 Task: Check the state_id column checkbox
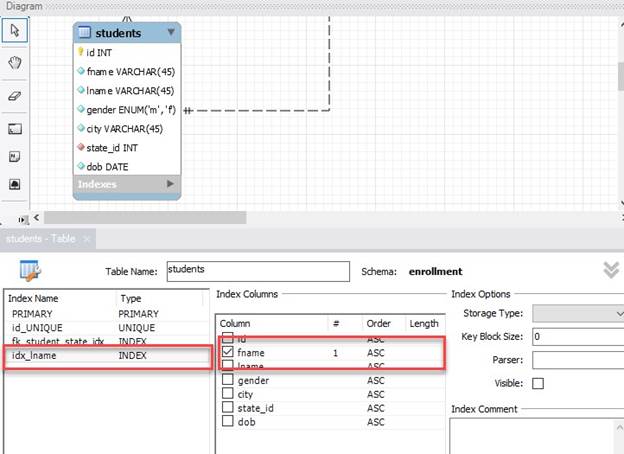[x=228, y=407]
